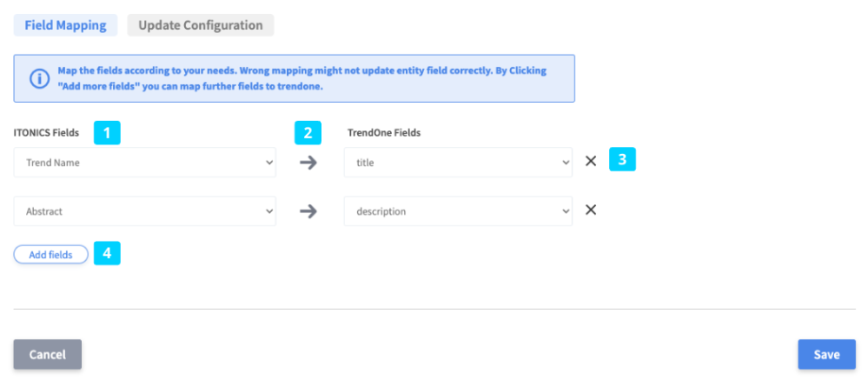Click the TrendOne Fields column heading
868x381 pixels.
(385, 133)
